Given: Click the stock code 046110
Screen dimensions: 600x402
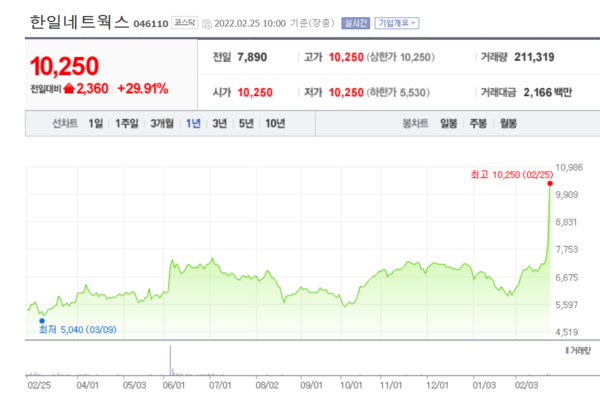Looking at the screenshot, I should [151, 24].
